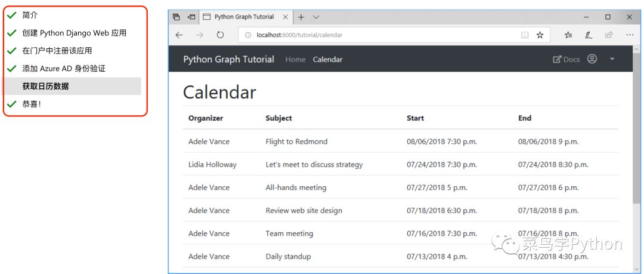Open the browser more options menu
The height and width of the screenshot is (274, 644).
click(630, 35)
